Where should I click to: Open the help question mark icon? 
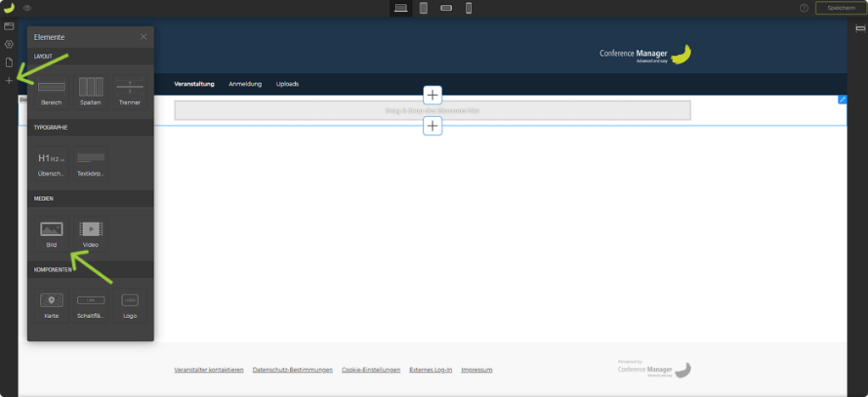(804, 8)
